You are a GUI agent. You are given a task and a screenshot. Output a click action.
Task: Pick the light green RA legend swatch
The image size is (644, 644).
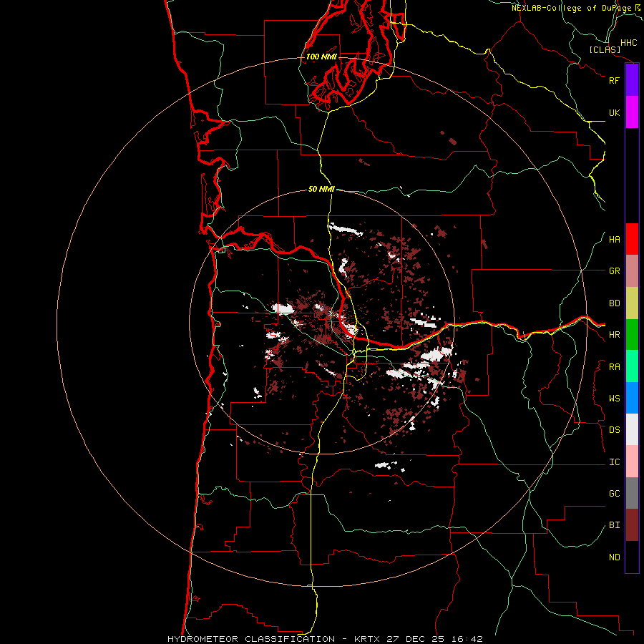[x=632, y=366]
